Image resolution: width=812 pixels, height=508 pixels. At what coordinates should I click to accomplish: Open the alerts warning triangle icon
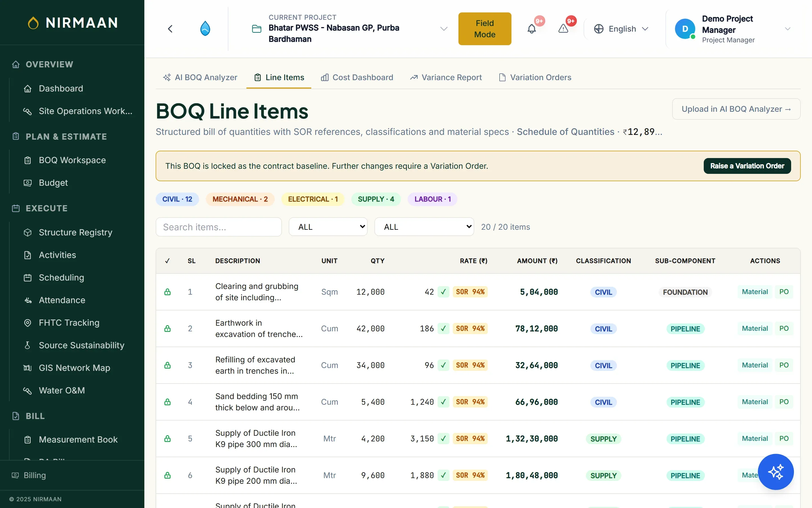click(563, 29)
